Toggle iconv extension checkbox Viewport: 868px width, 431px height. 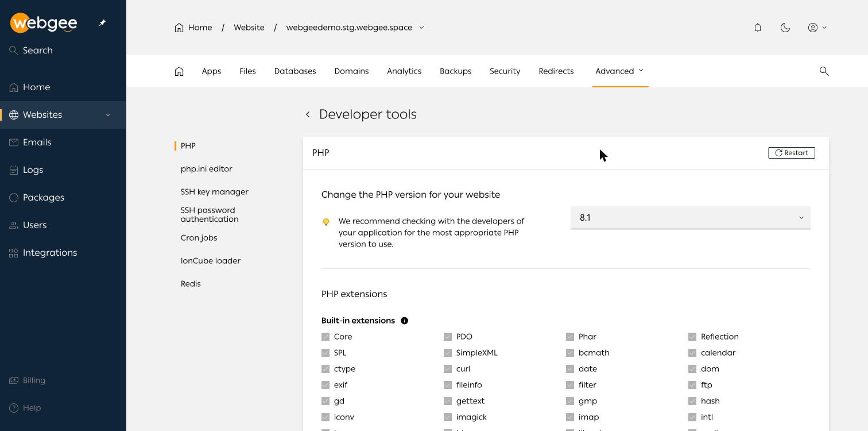pyautogui.click(x=325, y=417)
